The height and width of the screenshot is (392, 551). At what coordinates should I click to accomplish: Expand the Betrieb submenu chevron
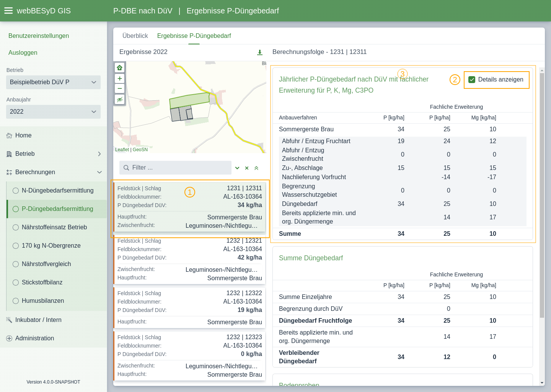(x=99, y=154)
